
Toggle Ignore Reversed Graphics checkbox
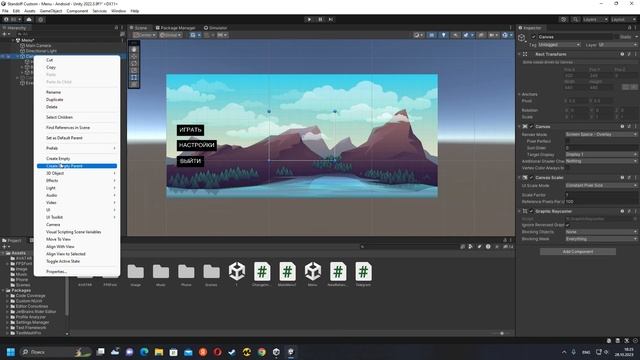pos(567,225)
